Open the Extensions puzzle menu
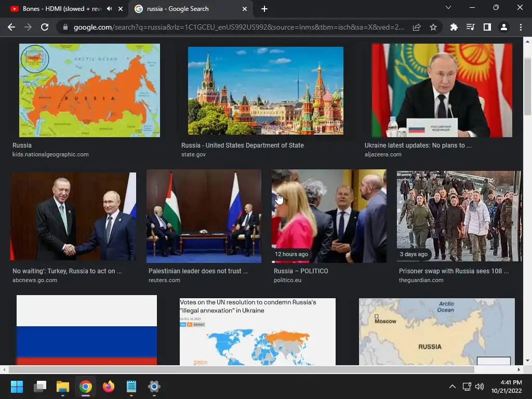532x399 pixels. [x=454, y=27]
